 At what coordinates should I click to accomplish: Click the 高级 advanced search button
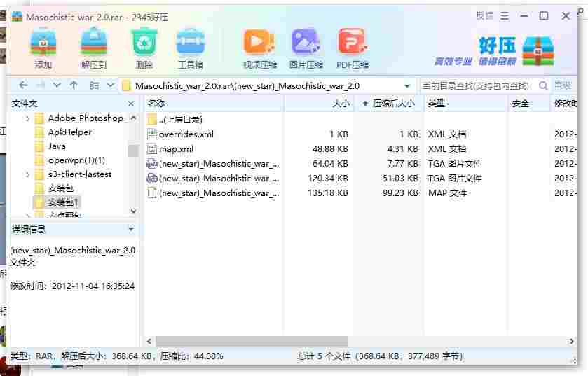pos(563,85)
